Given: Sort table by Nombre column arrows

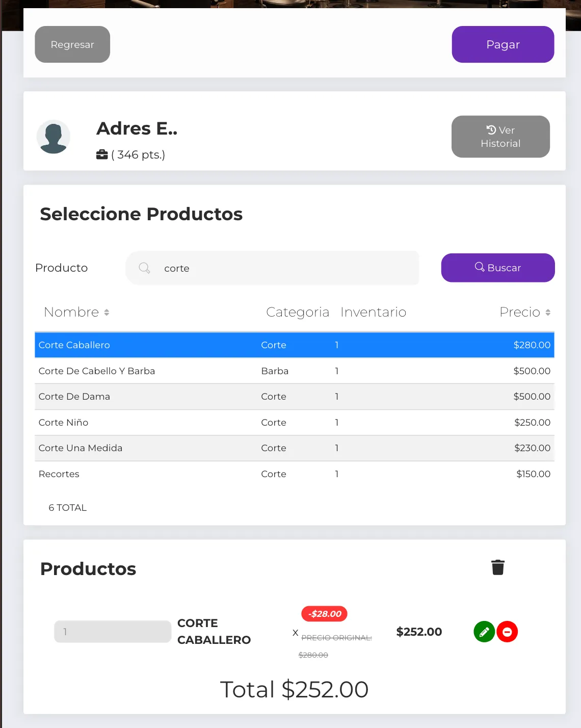Looking at the screenshot, I should [x=107, y=313].
